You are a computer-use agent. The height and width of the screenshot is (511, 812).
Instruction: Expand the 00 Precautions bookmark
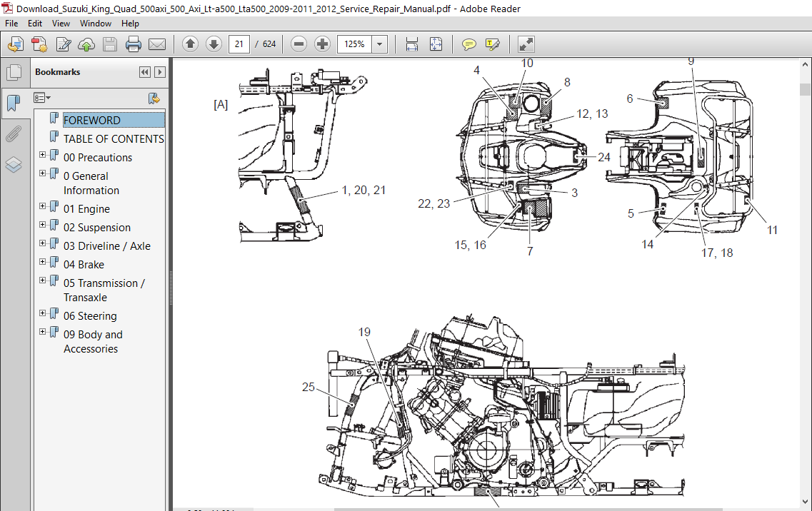point(43,154)
